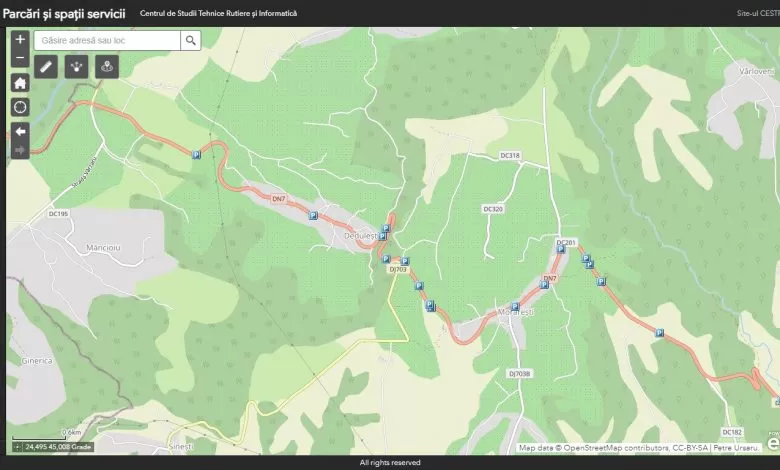Click the Mancioiu village label
This screenshot has height=470, width=780.
coord(103,247)
